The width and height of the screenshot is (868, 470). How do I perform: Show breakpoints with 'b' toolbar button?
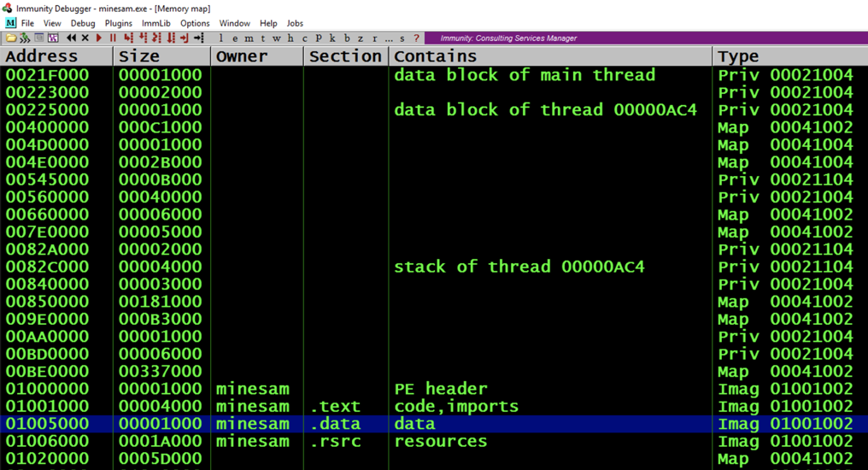(x=347, y=38)
